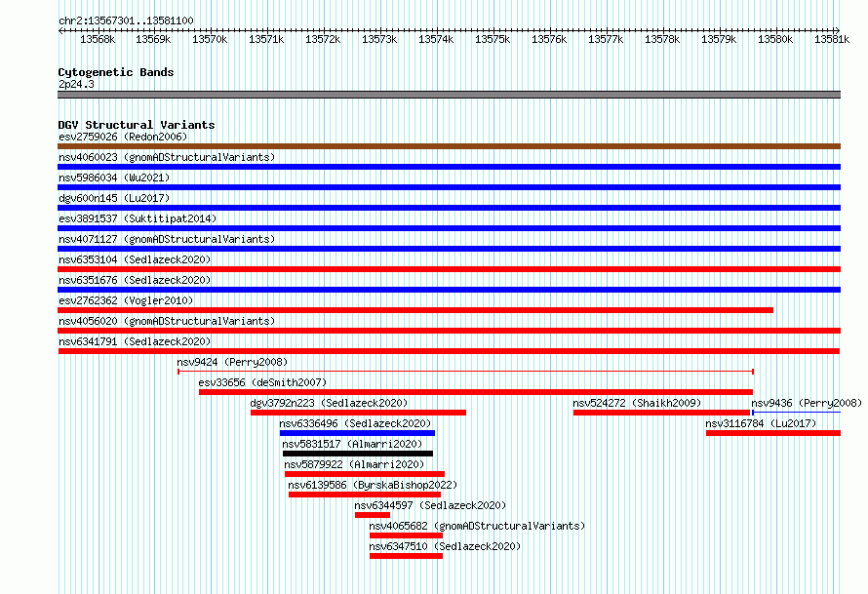868x594 pixels.
Task: Click the nsv4065682 (gnomADStructuralVariants) red bar
Action: pyautogui.click(x=407, y=535)
